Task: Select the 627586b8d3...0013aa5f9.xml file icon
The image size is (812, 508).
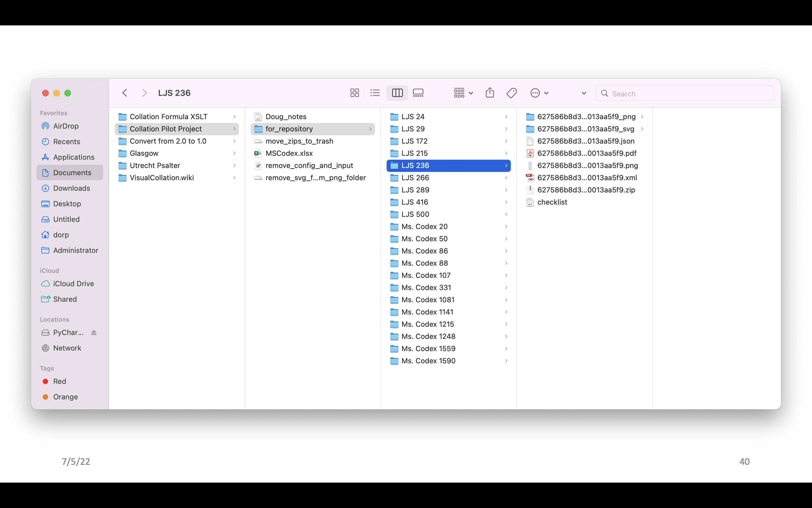Action: coord(530,178)
